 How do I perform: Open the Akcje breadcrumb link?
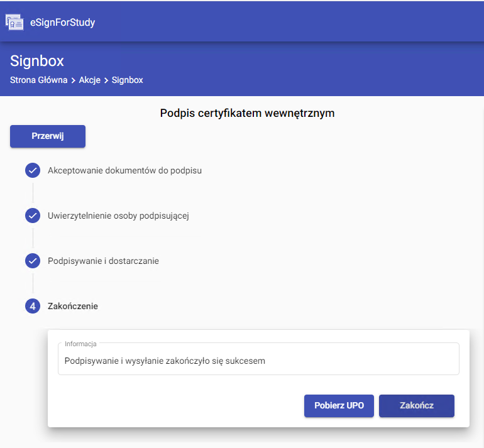(90, 80)
